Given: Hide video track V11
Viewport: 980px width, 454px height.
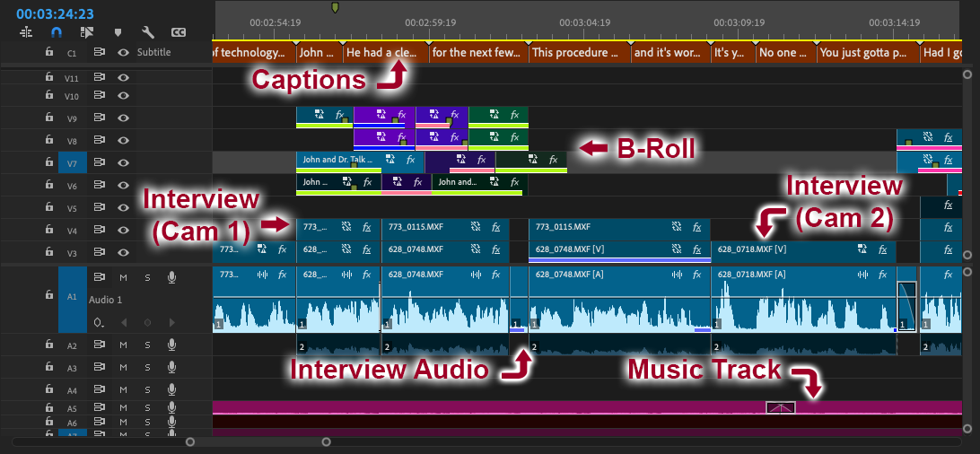Looking at the screenshot, I should pos(124,77).
